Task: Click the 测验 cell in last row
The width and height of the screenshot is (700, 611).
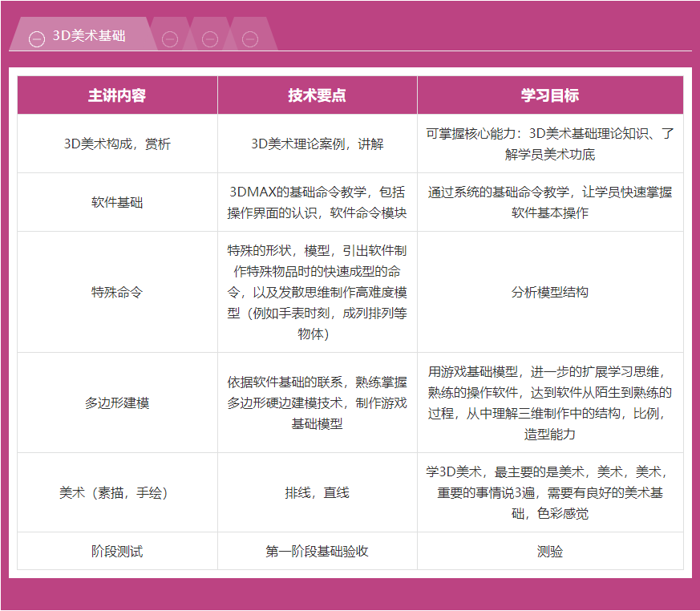Action: (549, 552)
